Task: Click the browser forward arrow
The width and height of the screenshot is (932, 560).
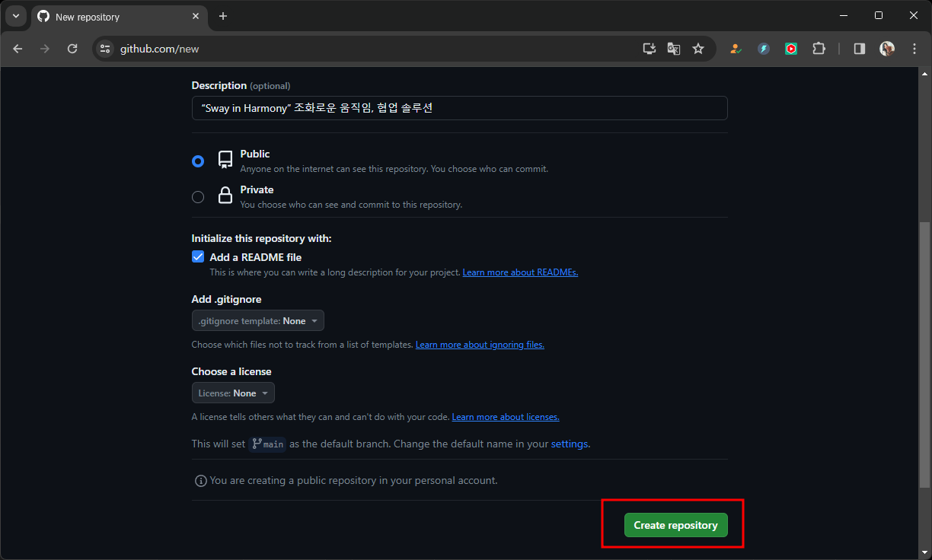Action: (x=45, y=49)
